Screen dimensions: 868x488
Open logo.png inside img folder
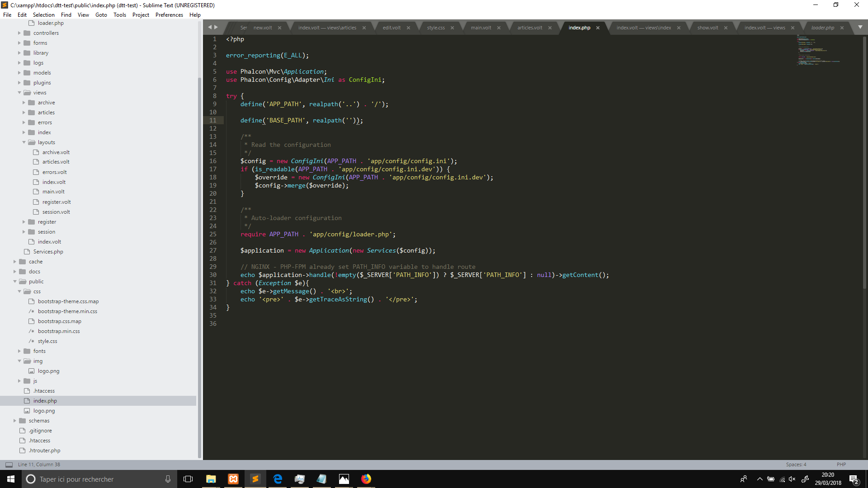(48, 371)
